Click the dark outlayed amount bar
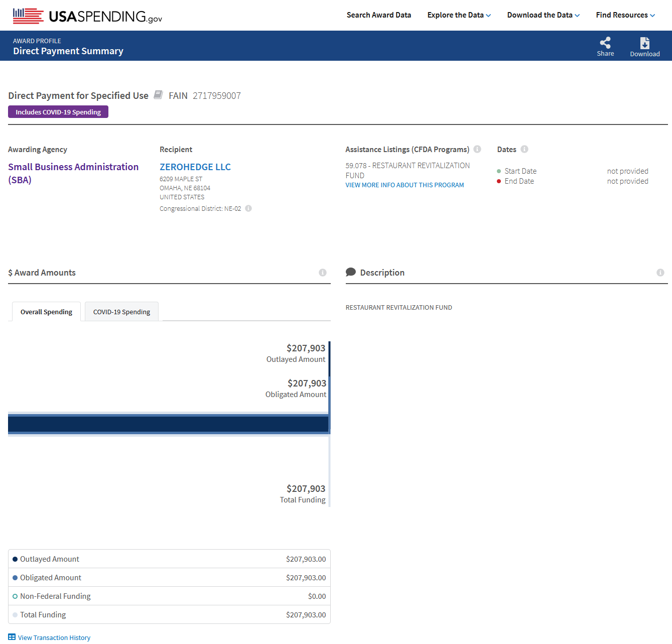Screen dimensions: 672x644 tap(168, 424)
